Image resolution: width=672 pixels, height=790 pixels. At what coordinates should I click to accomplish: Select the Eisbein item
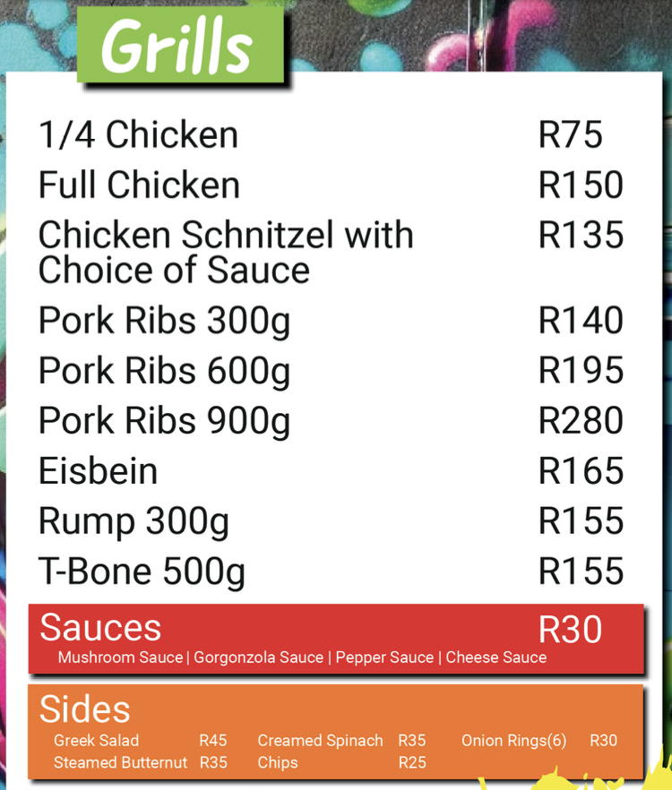pos(98,471)
